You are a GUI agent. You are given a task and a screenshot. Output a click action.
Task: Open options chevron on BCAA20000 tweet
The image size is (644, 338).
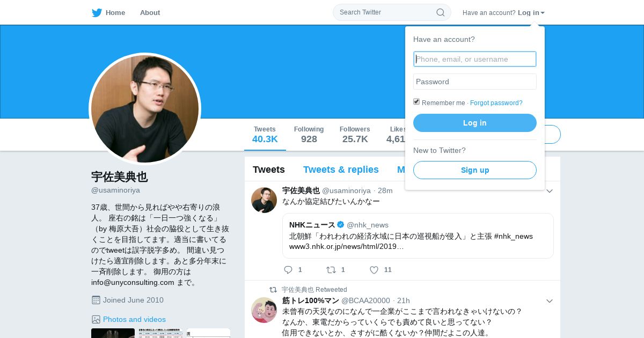tap(550, 301)
